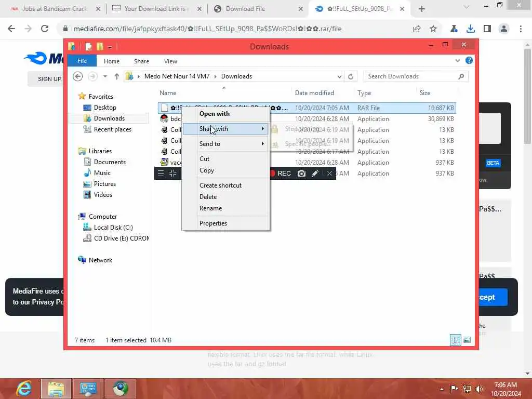Viewport: 532px width, 399px height.
Task: Choose Cut from the context menu
Action: pyautogui.click(x=204, y=159)
